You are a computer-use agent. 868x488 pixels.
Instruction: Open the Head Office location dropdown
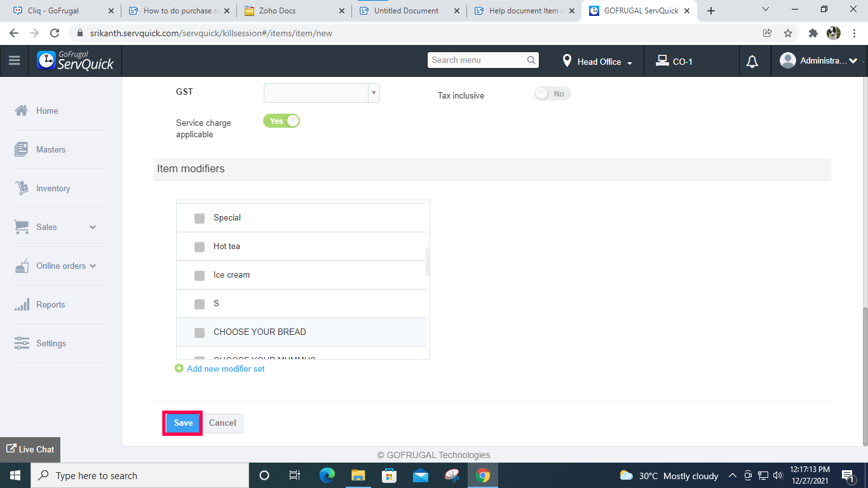pyautogui.click(x=597, y=62)
